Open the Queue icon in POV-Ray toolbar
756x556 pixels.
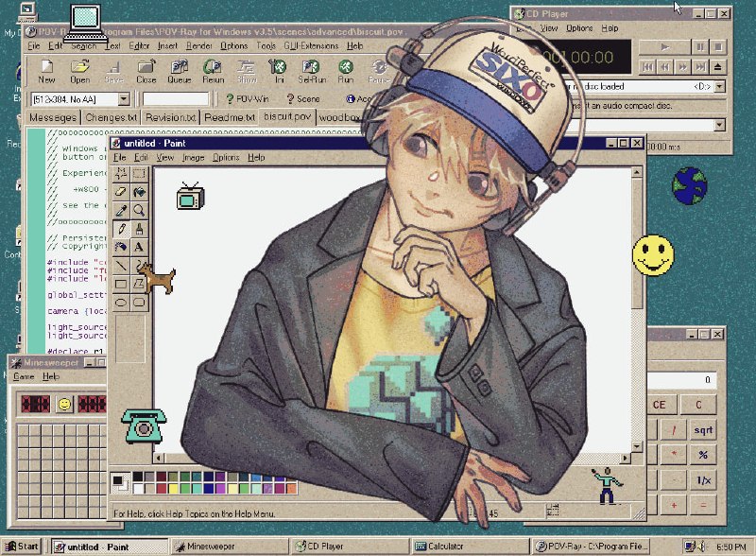point(179,72)
